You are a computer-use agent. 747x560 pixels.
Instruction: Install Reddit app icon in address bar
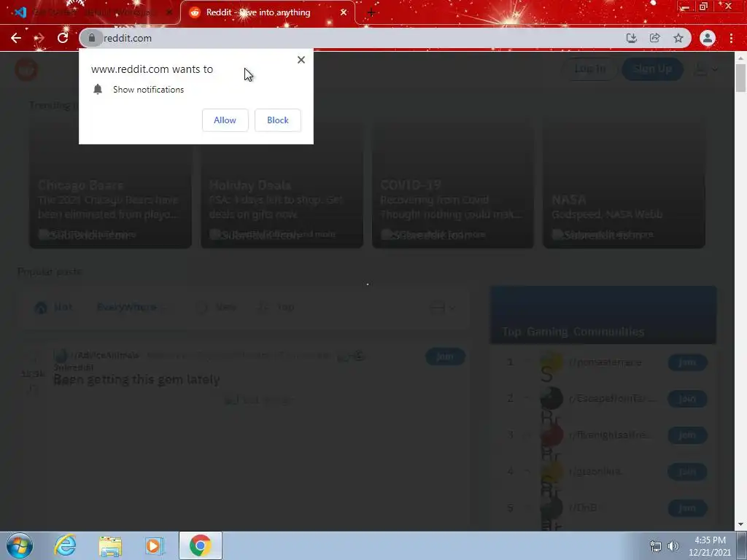pyautogui.click(x=632, y=38)
